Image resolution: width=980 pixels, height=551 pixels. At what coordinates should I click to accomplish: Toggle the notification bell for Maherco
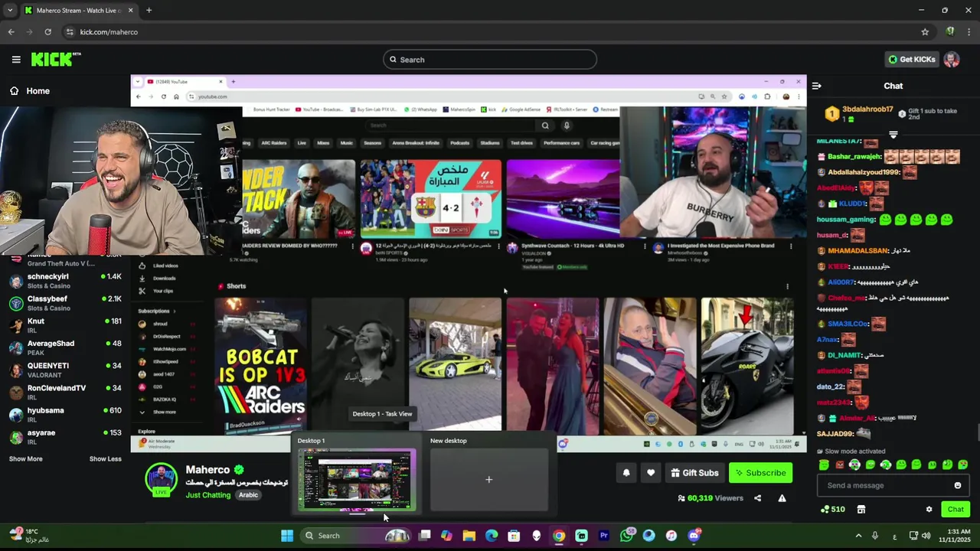[626, 473]
